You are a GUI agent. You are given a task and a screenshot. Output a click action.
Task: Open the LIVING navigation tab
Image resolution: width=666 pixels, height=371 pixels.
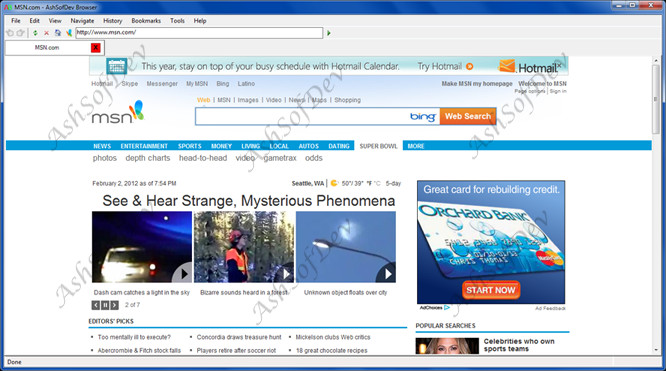(x=251, y=146)
